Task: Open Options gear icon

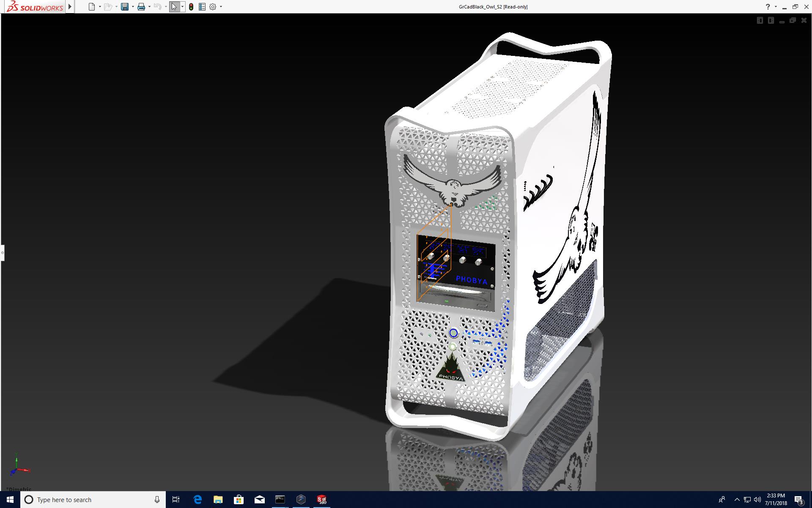Action: pos(213,7)
